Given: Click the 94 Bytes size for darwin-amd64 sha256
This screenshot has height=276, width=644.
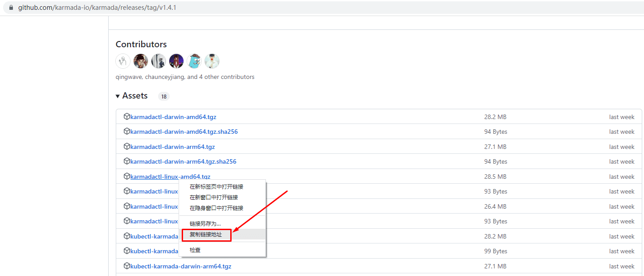Looking at the screenshot, I should click(496, 132).
